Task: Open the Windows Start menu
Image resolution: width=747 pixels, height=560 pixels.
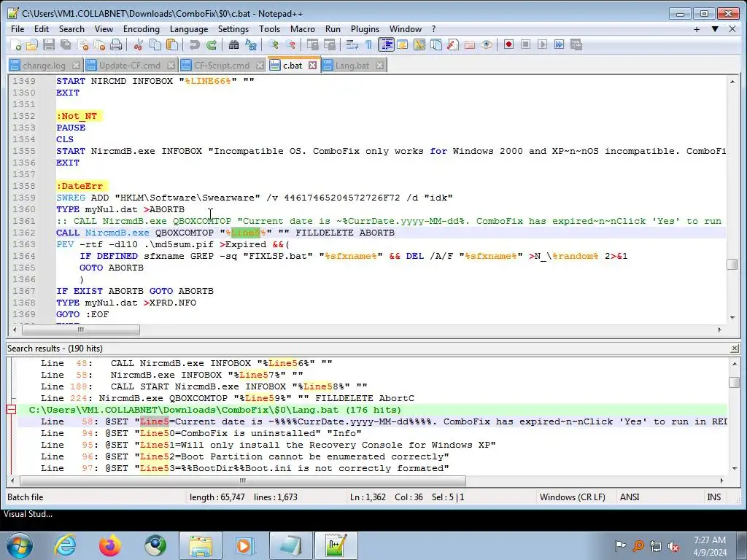Action: click(x=20, y=545)
